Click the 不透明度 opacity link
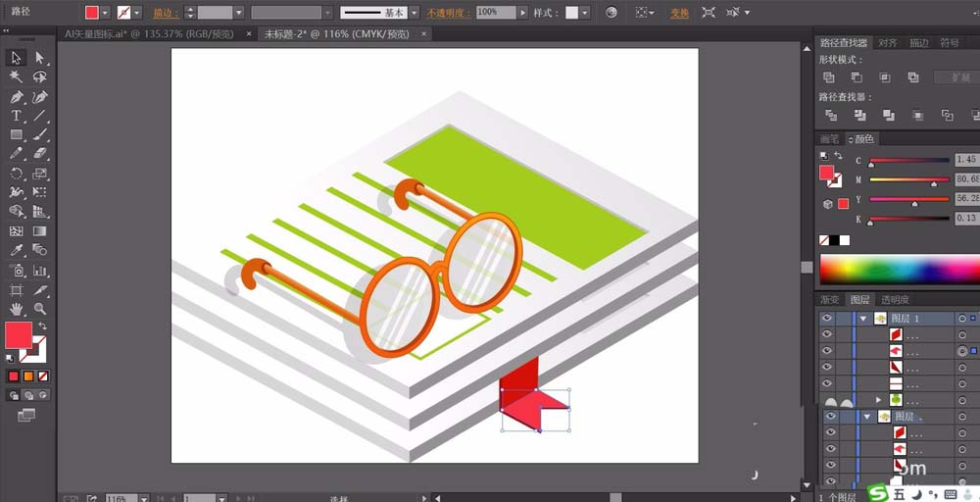The image size is (980, 502). (448, 13)
